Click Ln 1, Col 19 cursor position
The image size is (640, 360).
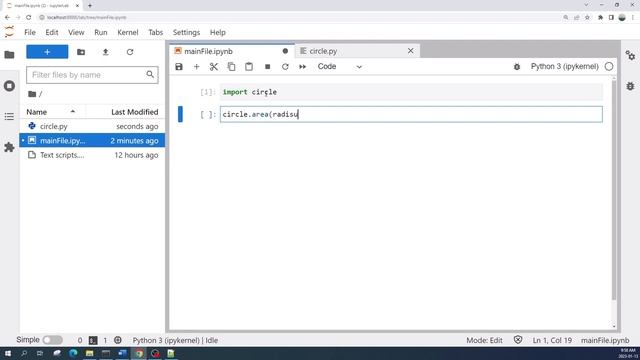point(552,340)
